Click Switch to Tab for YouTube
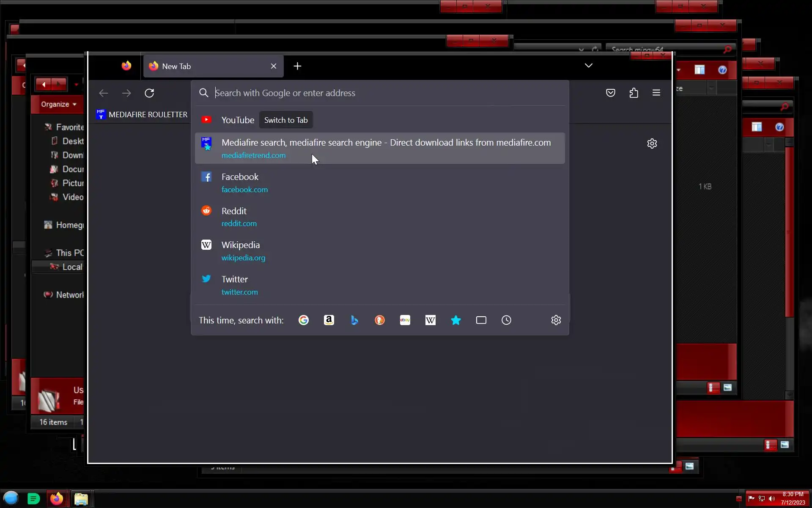Image resolution: width=812 pixels, height=508 pixels. point(286,120)
